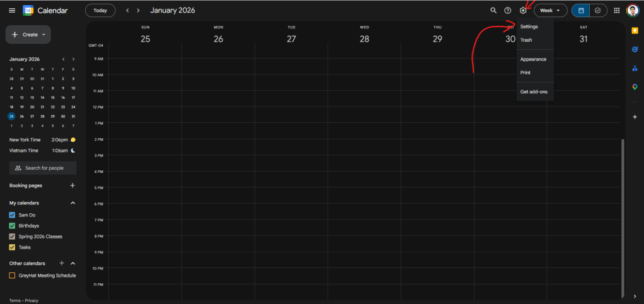Viewport: 644px width, 304px height.
Task: Select Monday 26 column header
Action: pos(218,35)
